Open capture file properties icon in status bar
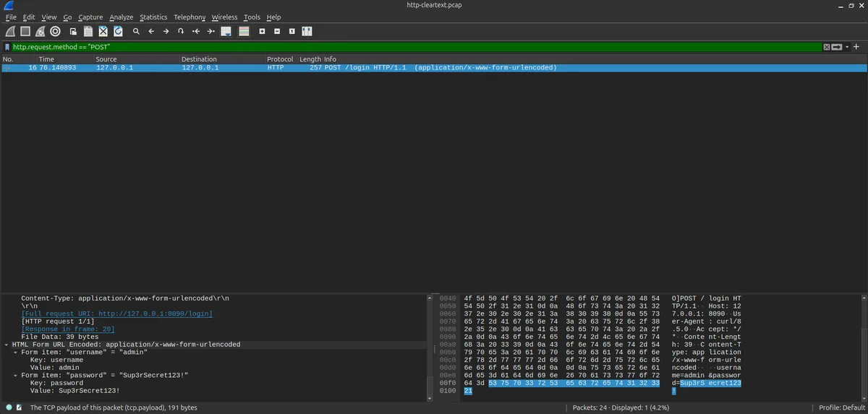Viewport: 868px width, 414px height. [20, 407]
